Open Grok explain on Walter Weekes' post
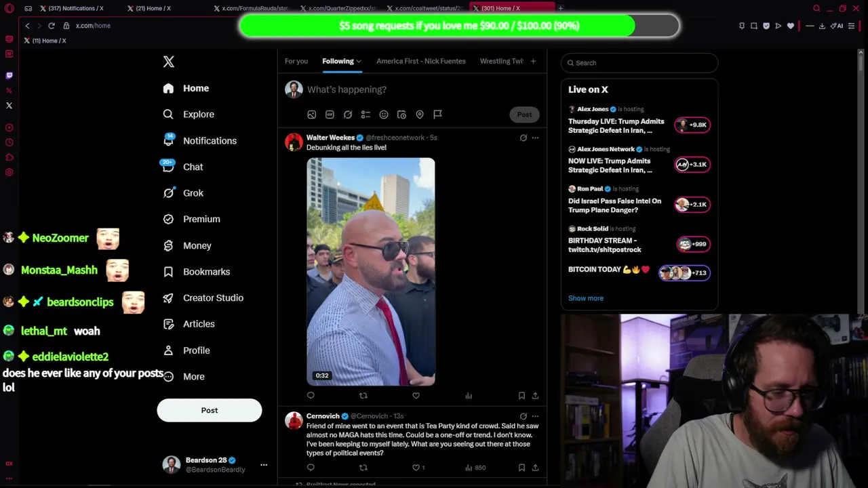The height and width of the screenshot is (488, 868). pyautogui.click(x=524, y=138)
